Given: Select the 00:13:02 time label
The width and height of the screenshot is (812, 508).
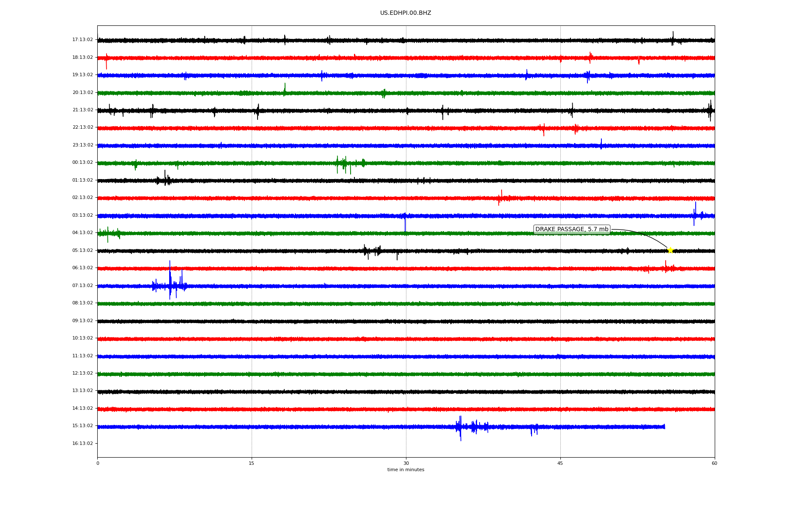Looking at the screenshot, I should coord(82,163).
